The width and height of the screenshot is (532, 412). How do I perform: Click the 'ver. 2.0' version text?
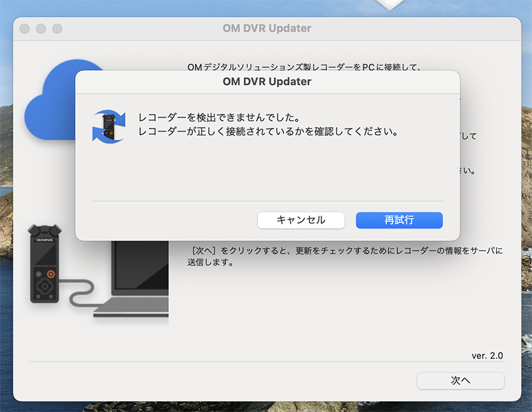(487, 355)
